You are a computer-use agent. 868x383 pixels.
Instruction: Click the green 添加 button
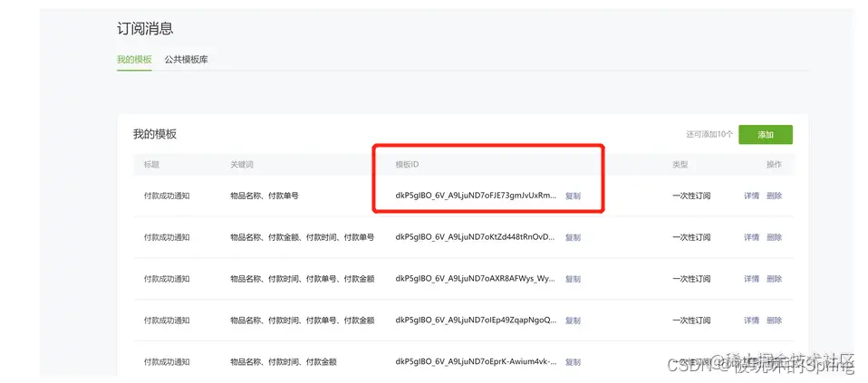(x=765, y=135)
